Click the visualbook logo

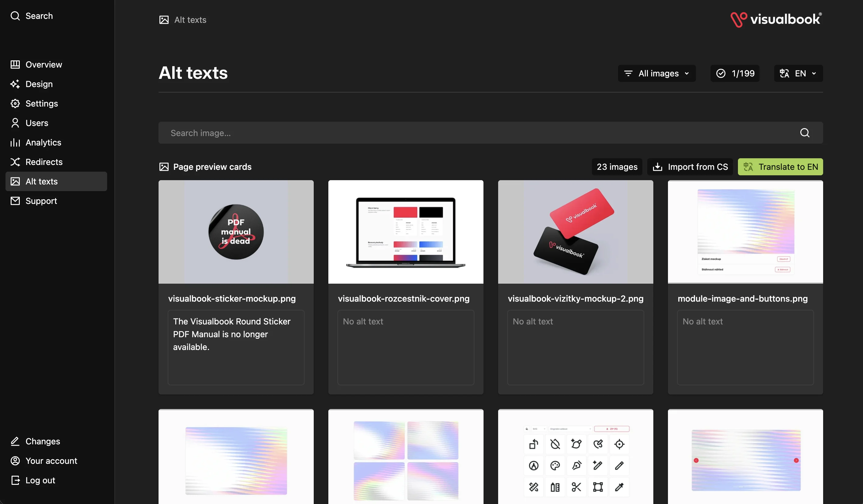coord(776,19)
